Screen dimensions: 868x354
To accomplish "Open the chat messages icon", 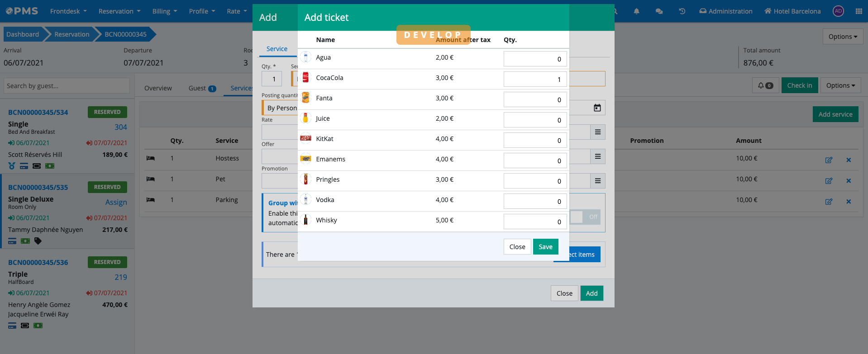I will pos(659,11).
